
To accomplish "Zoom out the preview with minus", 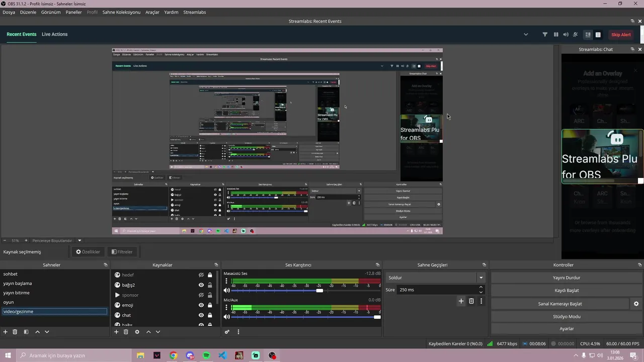I will pyautogui.click(x=5, y=240).
